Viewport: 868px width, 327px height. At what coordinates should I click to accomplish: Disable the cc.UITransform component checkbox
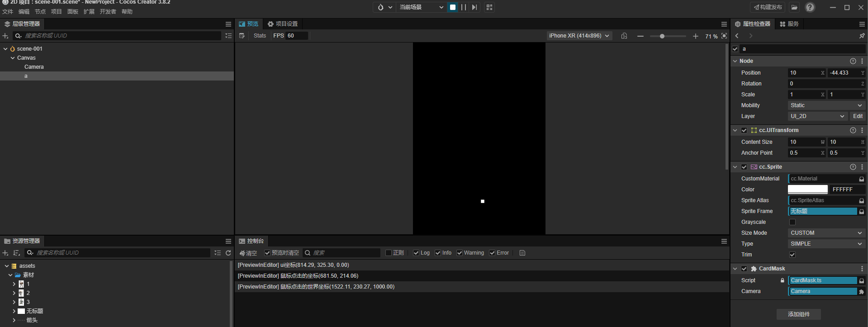[x=744, y=130]
